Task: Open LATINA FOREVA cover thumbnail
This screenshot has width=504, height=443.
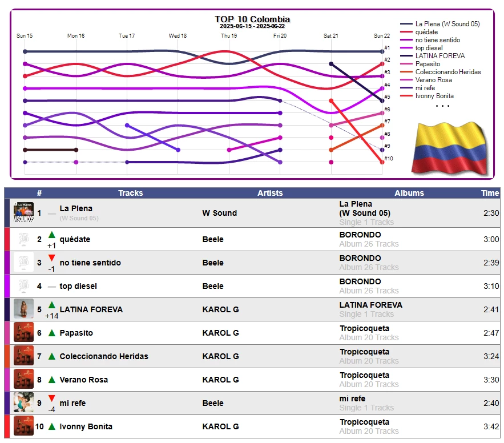Action: click(x=23, y=309)
